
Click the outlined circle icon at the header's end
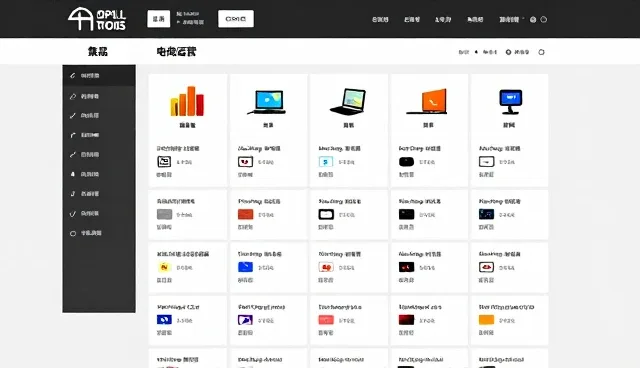(544, 20)
